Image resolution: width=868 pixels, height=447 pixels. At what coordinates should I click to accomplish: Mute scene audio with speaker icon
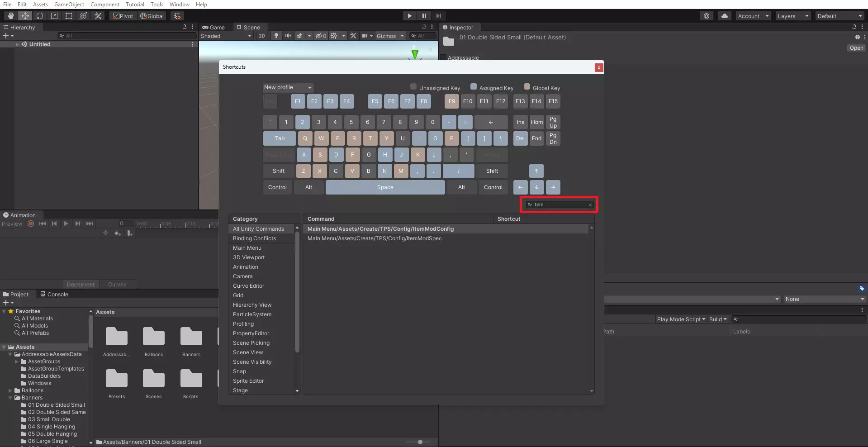pyautogui.click(x=288, y=36)
